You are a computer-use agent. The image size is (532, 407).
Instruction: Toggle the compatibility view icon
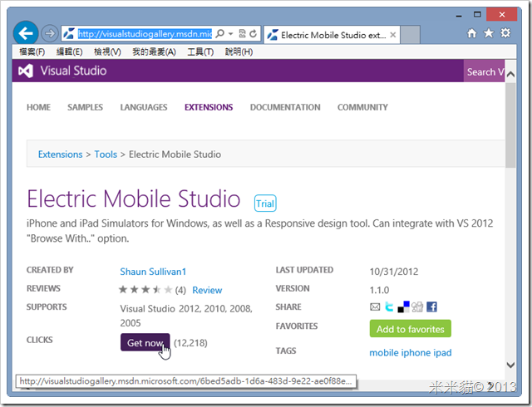coord(242,33)
